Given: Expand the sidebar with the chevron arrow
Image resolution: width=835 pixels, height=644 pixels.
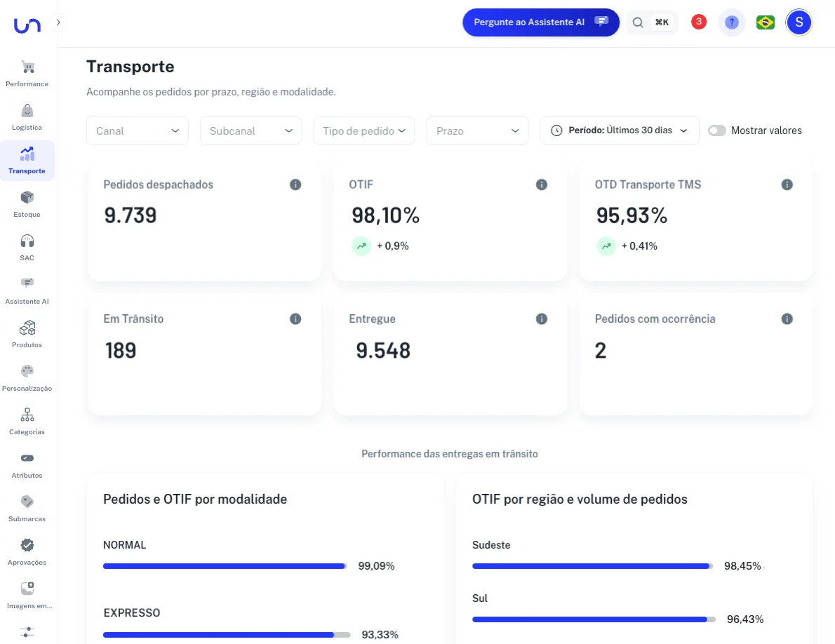Looking at the screenshot, I should click(58, 22).
